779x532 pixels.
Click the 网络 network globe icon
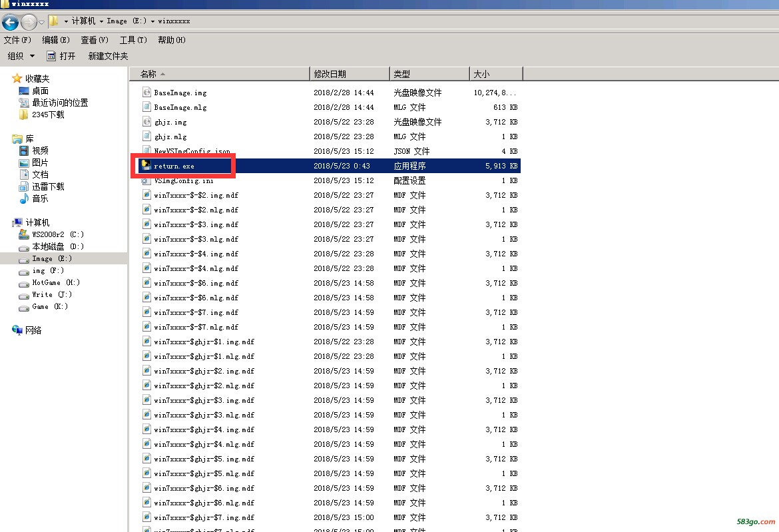click(17, 330)
